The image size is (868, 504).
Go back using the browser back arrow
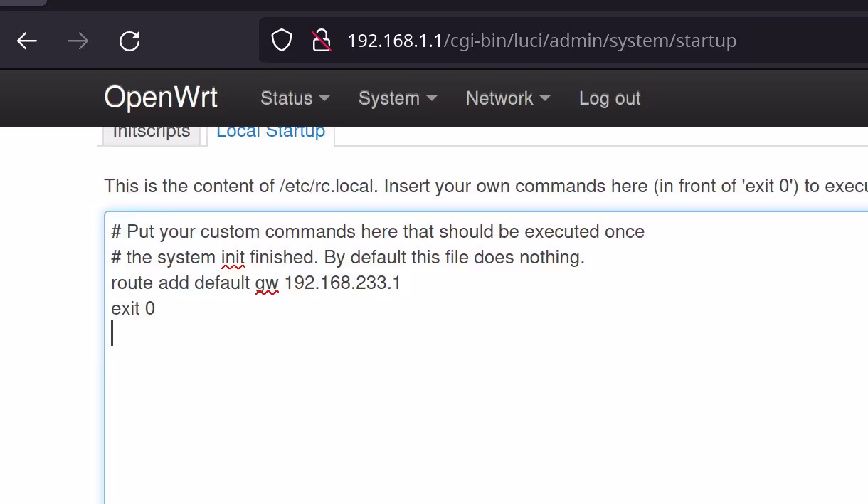click(x=27, y=41)
